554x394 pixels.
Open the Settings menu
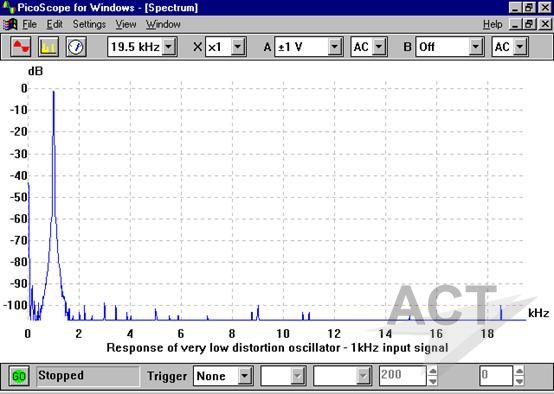[89, 24]
